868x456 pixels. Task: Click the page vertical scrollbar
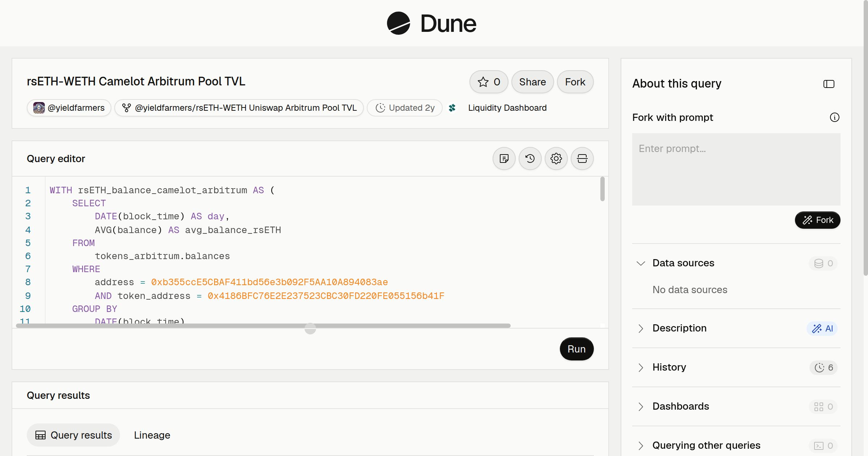[865, 138]
